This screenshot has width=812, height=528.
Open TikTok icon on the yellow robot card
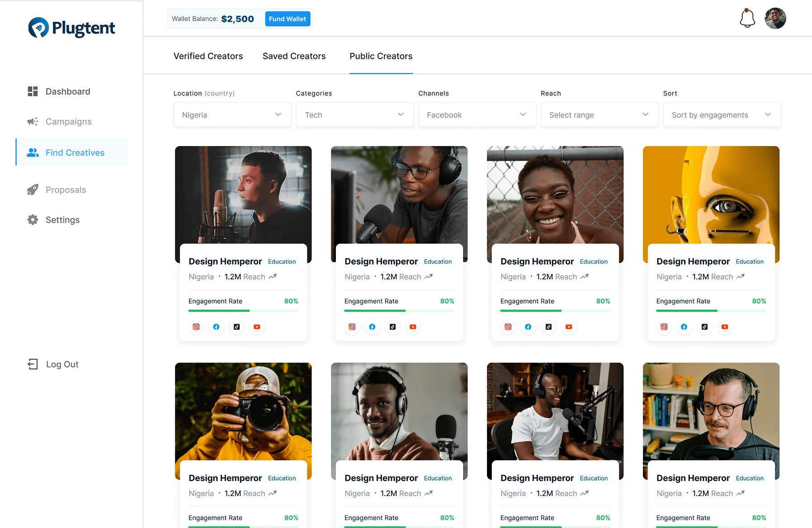(704, 327)
